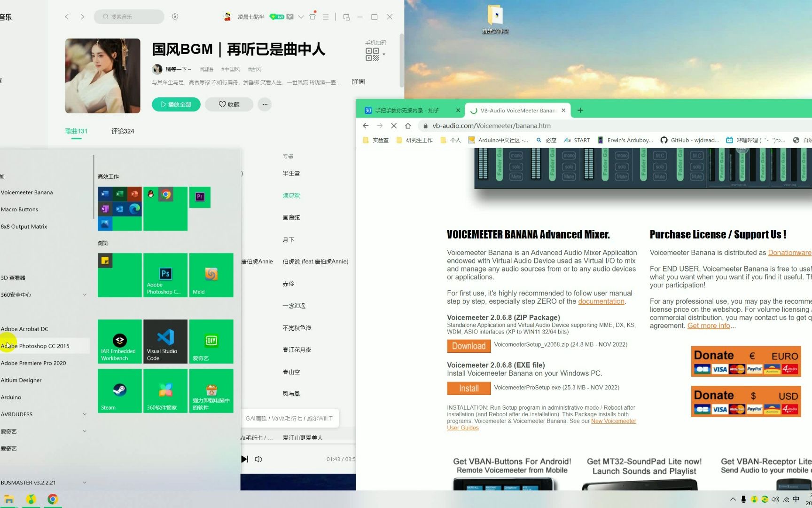Click the music search field

click(x=129, y=16)
